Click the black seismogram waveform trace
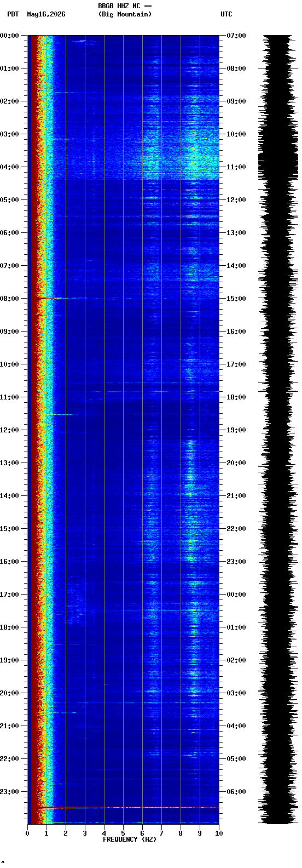 pyautogui.click(x=278, y=430)
